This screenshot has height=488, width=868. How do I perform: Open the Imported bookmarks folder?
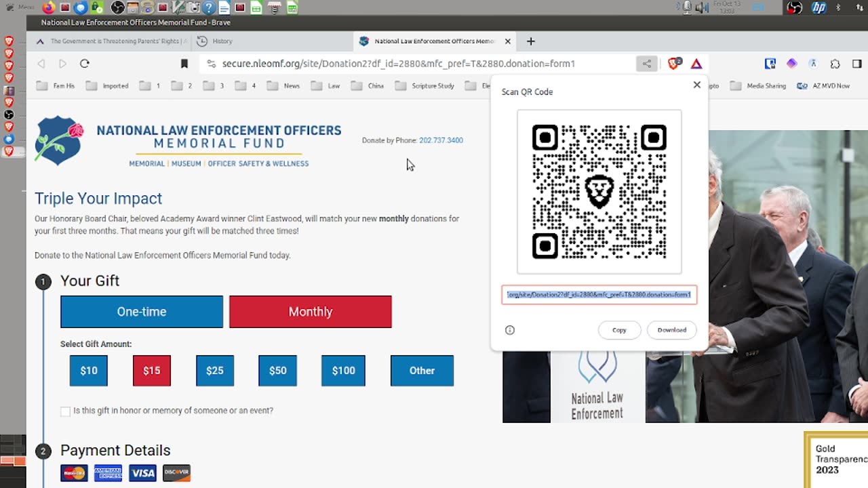[x=107, y=86]
